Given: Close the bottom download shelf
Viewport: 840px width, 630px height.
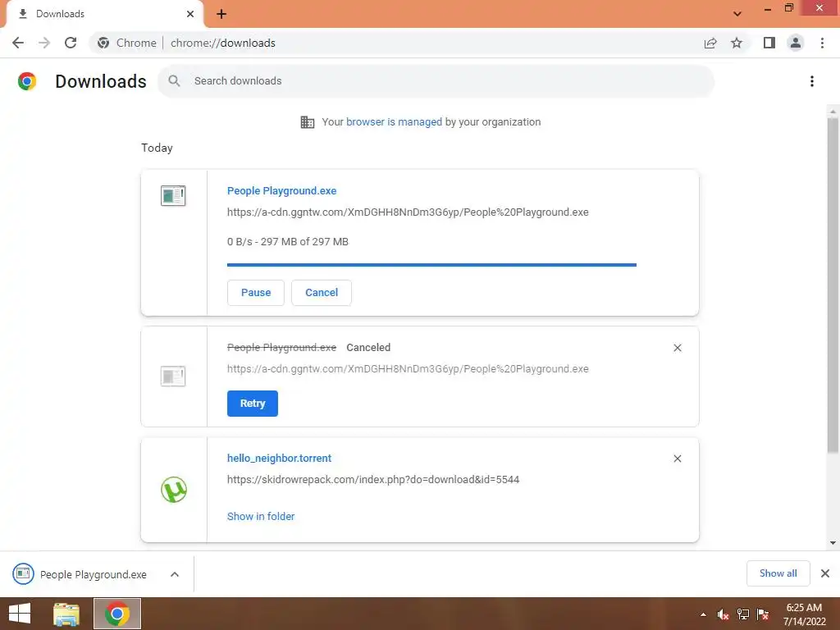Looking at the screenshot, I should coord(825,573).
